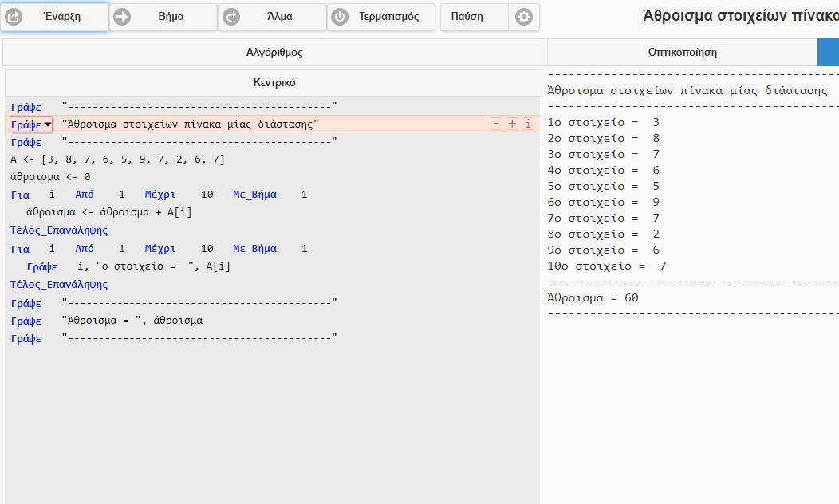The width and height of the screenshot is (839, 504).
Task: Switch to the Οπτικοποίηση tab
Action: [x=682, y=53]
